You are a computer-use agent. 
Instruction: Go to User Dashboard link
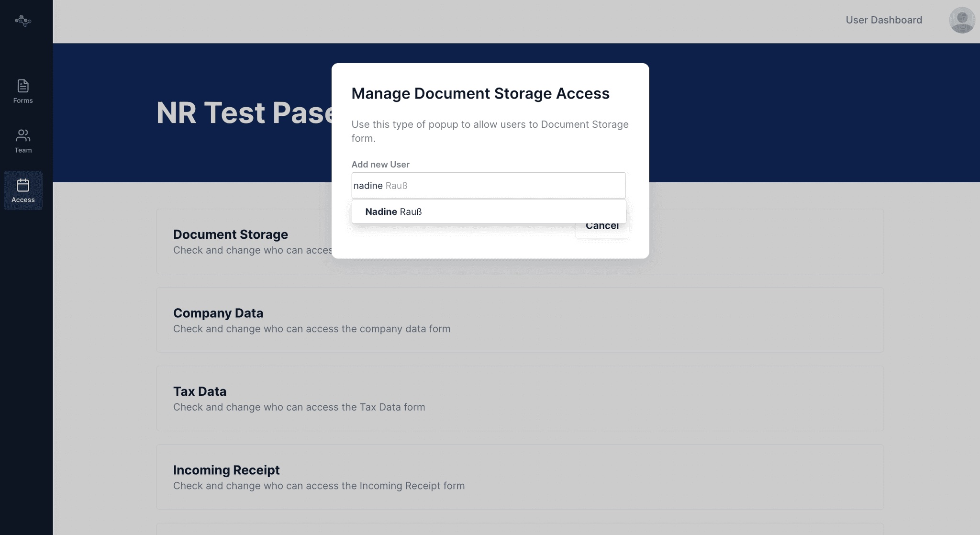pyautogui.click(x=884, y=20)
